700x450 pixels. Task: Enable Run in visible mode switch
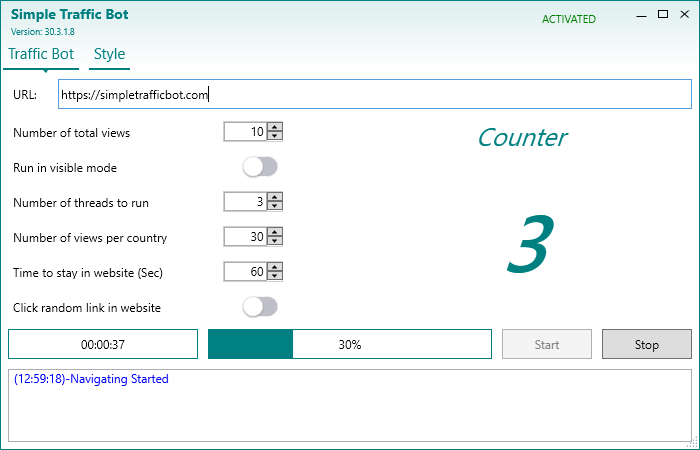click(260, 167)
